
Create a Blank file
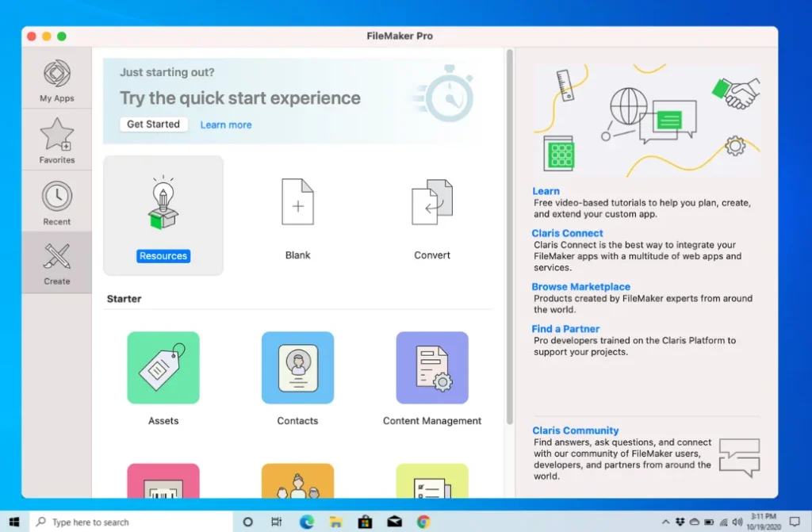coord(297,203)
